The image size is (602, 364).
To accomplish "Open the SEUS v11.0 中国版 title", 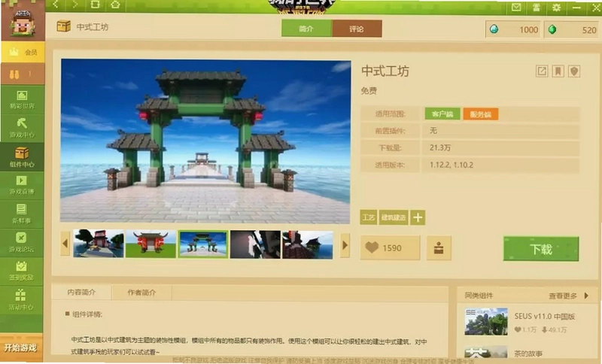I will (544, 317).
